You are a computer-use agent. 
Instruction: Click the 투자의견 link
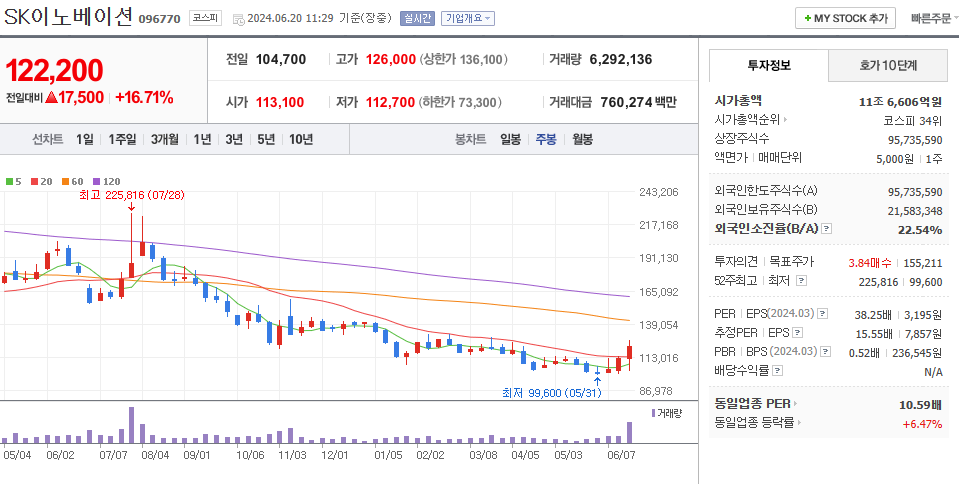(x=736, y=262)
